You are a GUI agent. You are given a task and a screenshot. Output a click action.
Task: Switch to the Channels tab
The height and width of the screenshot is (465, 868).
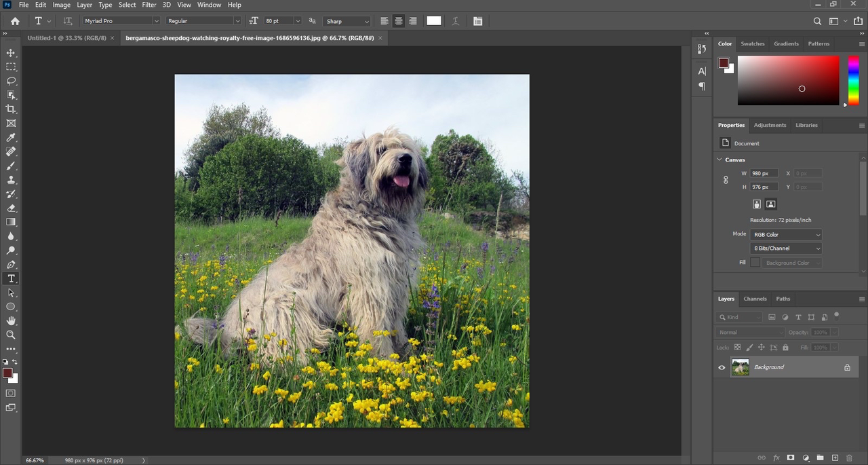(755, 299)
